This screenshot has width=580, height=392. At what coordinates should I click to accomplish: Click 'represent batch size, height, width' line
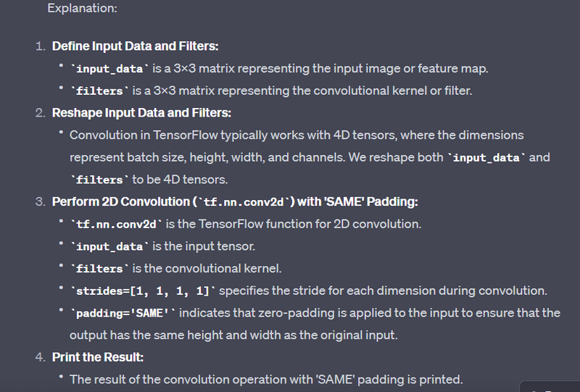(255, 157)
